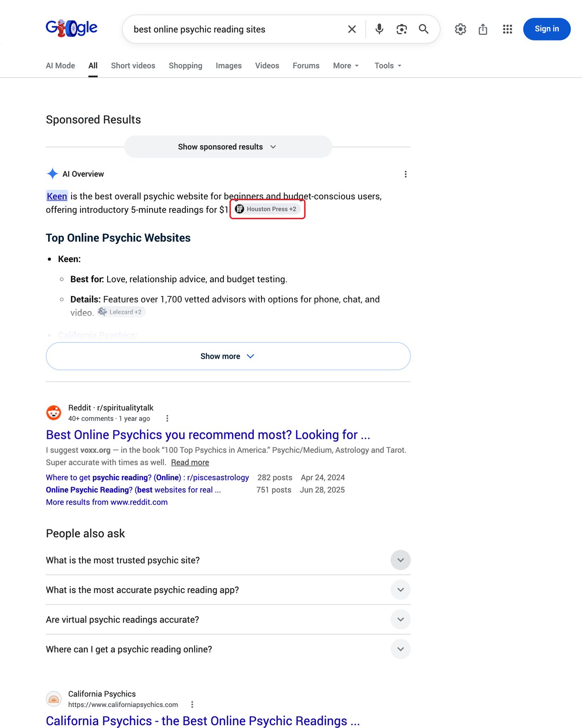This screenshot has height=728, width=582.
Task: Open the Tools dropdown
Action: (388, 66)
